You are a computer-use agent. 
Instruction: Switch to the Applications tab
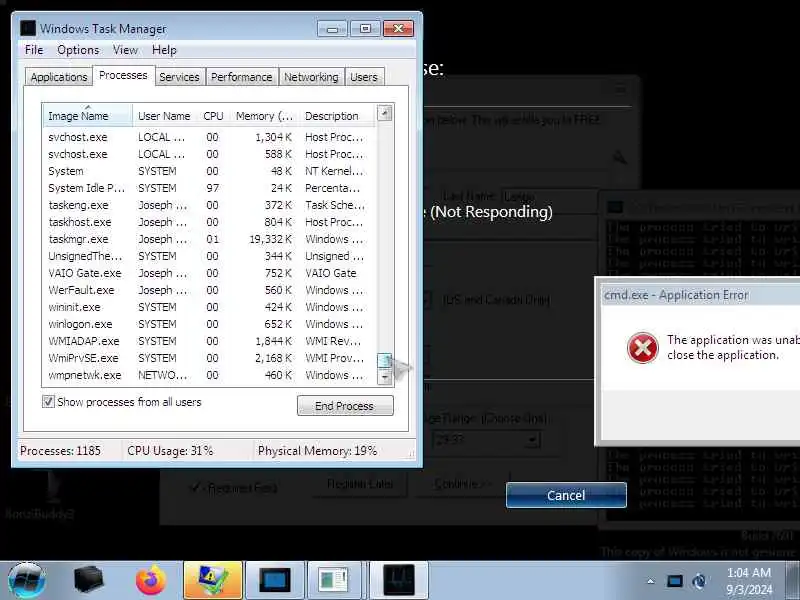click(x=59, y=77)
